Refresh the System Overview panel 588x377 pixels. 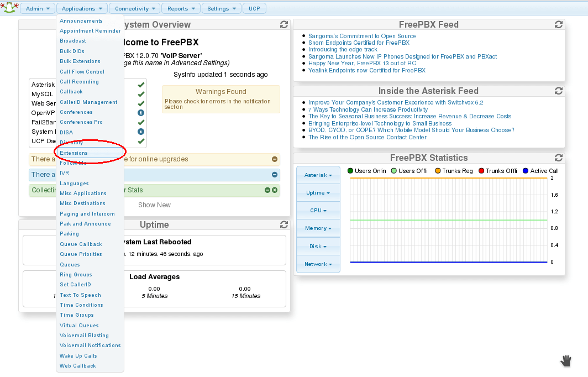(x=284, y=25)
